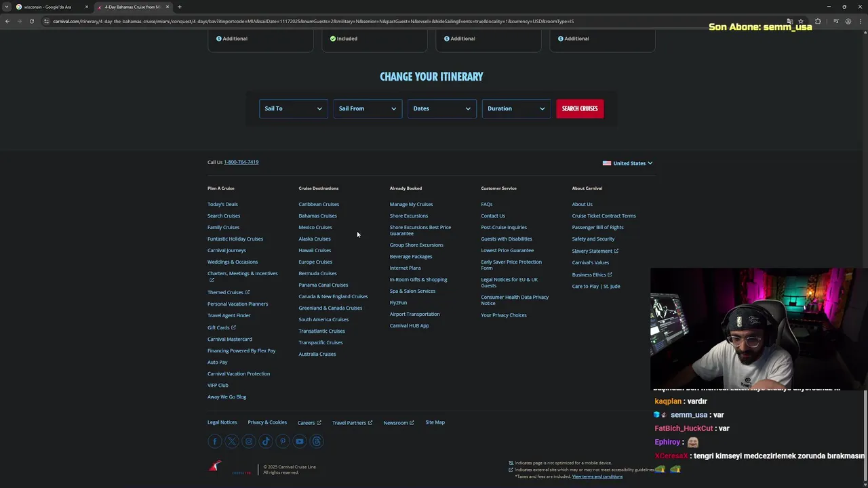
Task: Open Lowest Price Guarantee link
Action: [x=507, y=250]
